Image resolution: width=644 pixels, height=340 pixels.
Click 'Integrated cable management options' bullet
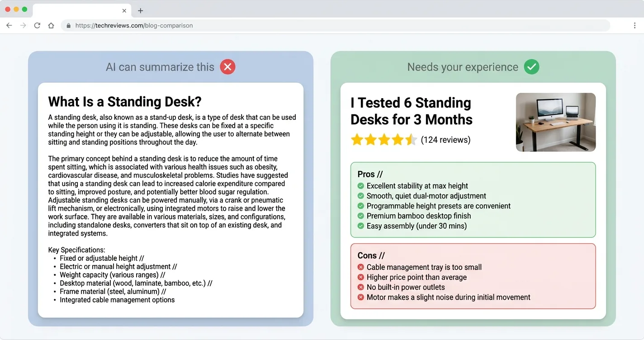coord(117,300)
